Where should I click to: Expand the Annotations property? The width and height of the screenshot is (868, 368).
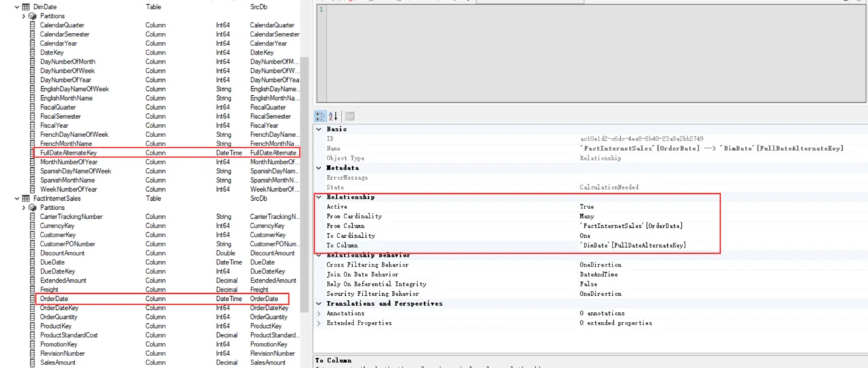[x=319, y=313]
